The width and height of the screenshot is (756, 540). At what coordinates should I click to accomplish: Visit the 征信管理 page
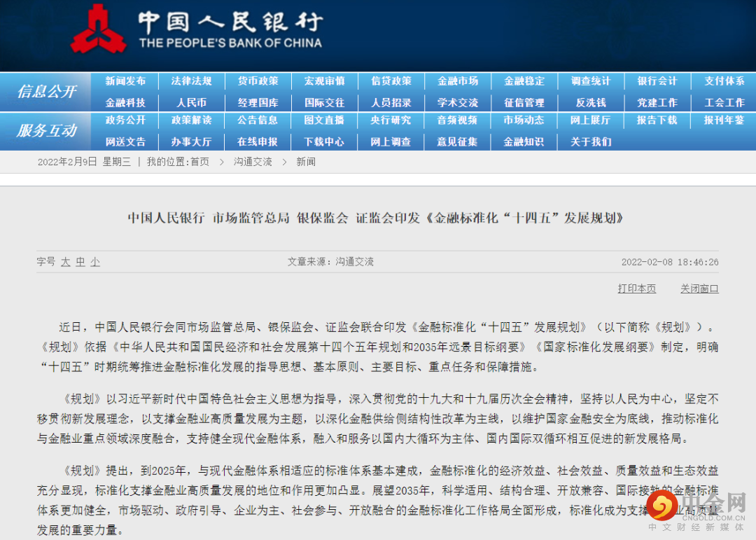pyautogui.click(x=524, y=103)
